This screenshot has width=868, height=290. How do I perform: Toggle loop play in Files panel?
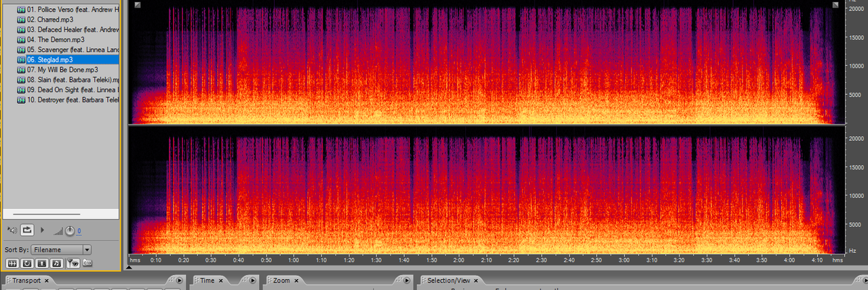click(27, 230)
